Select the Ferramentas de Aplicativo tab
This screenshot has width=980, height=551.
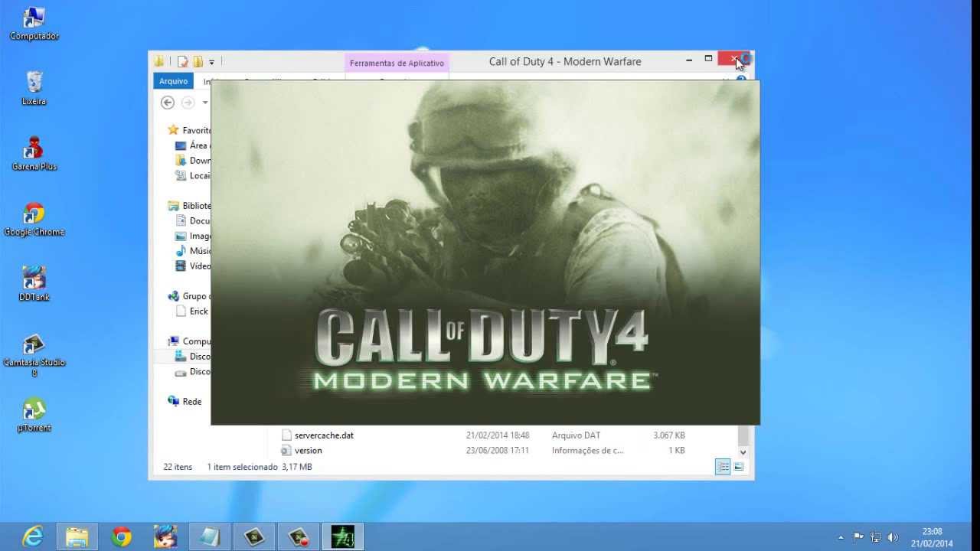(397, 63)
